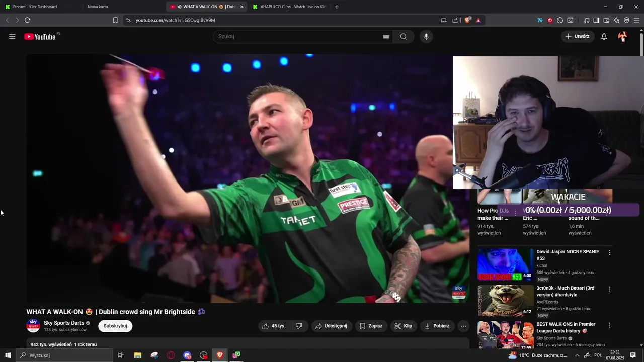Open more options for Dawid Jasper NOCNE SPANIE video
644x362 pixels.
pos(610,253)
